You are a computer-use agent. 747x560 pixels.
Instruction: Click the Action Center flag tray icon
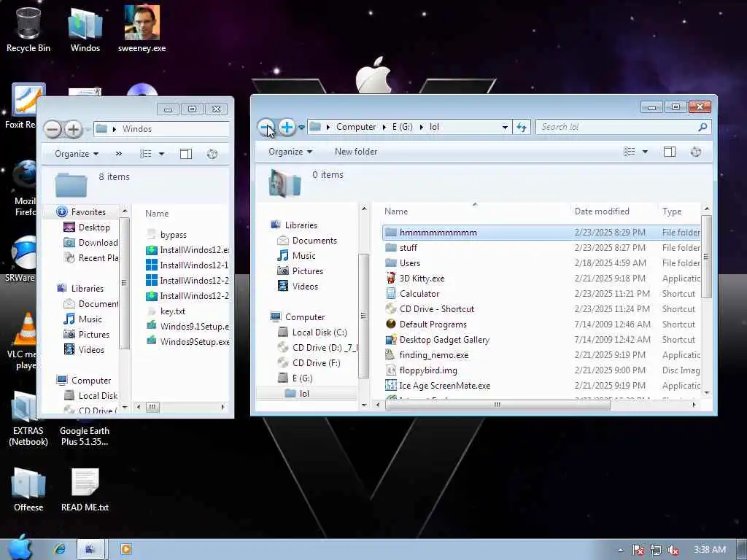click(x=638, y=550)
